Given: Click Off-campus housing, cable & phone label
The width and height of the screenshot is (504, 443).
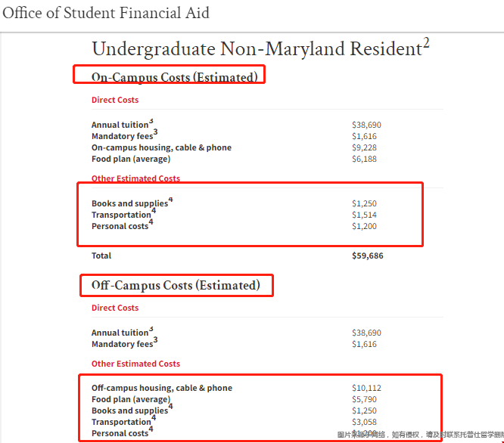Looking at the screenshot, I should click(x=162, y=388).
